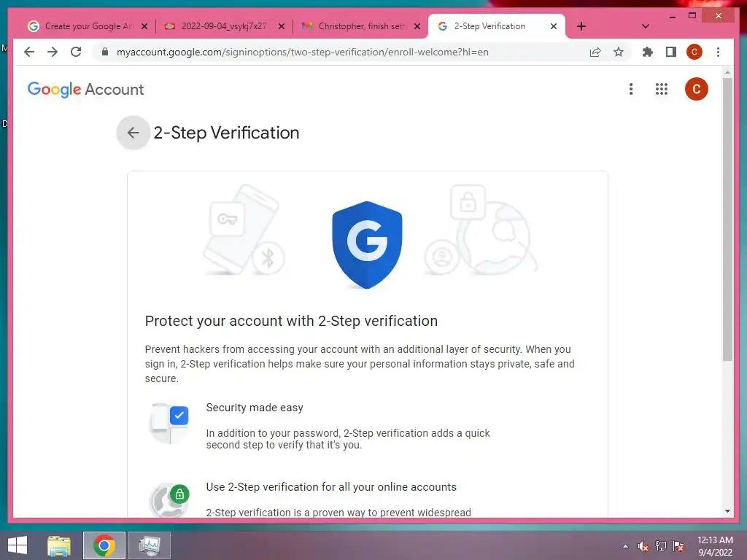This screenshot has height=560, width=747.
Task: Open a new browser tab
Action: point(581,26)
